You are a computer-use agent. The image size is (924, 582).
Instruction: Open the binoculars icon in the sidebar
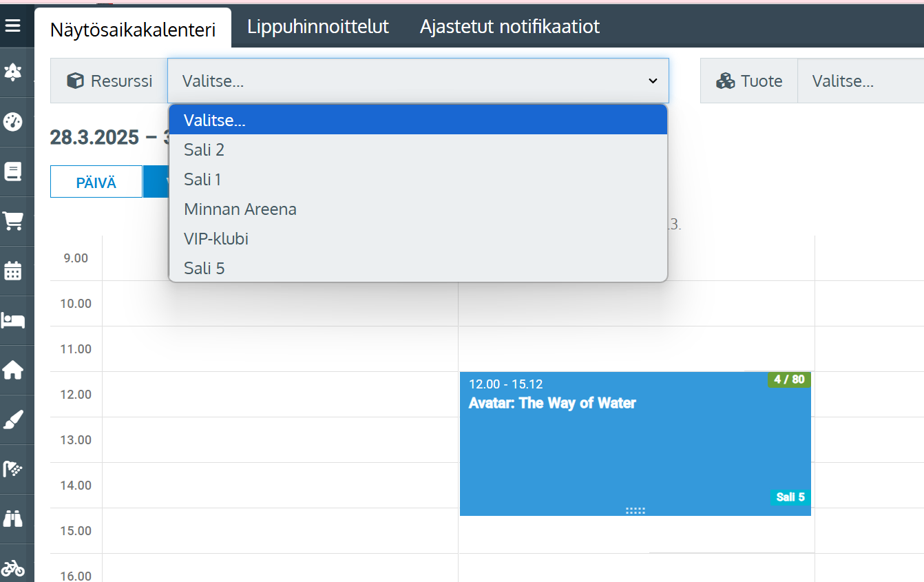pyautogui.click(x=12, y=519)
